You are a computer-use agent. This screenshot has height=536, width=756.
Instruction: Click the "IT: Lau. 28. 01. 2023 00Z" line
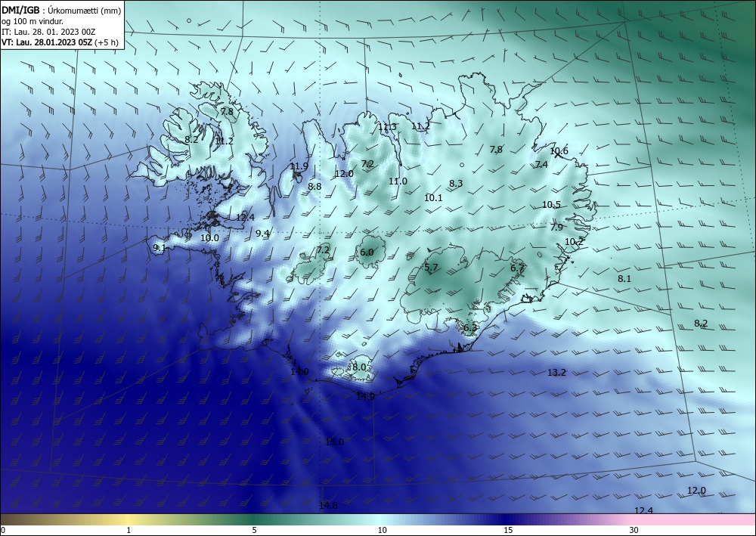[48, 32]
